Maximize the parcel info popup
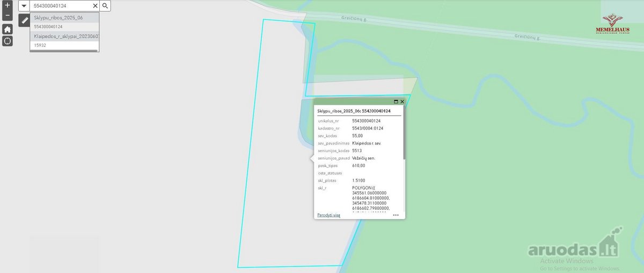Image resolution: width=644 pixels, height=273 pixels. tap(396, 101)
